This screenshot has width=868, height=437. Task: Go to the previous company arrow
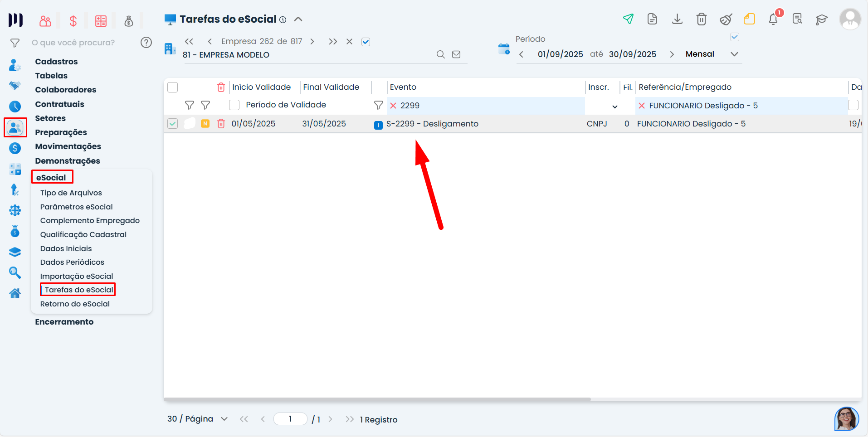click(210, 42)
